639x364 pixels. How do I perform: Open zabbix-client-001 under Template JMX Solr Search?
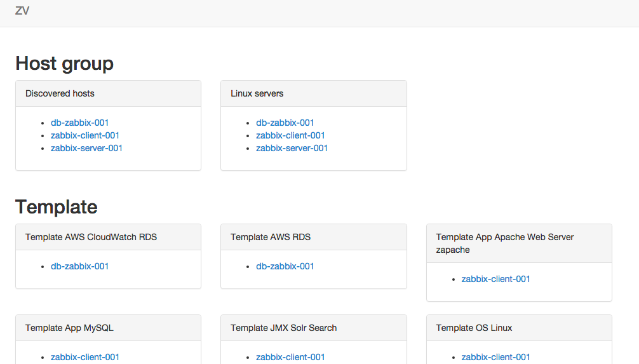click(x=290, y=357)
